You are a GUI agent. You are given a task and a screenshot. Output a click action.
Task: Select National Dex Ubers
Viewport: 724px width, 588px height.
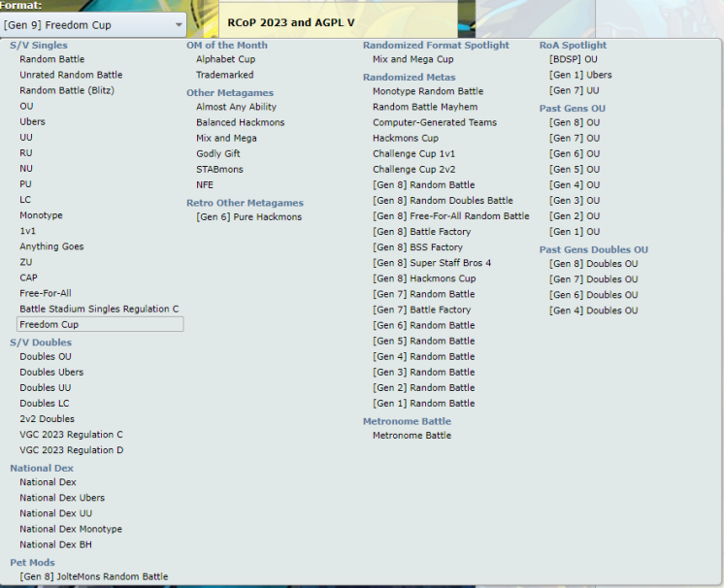point(62,498)
